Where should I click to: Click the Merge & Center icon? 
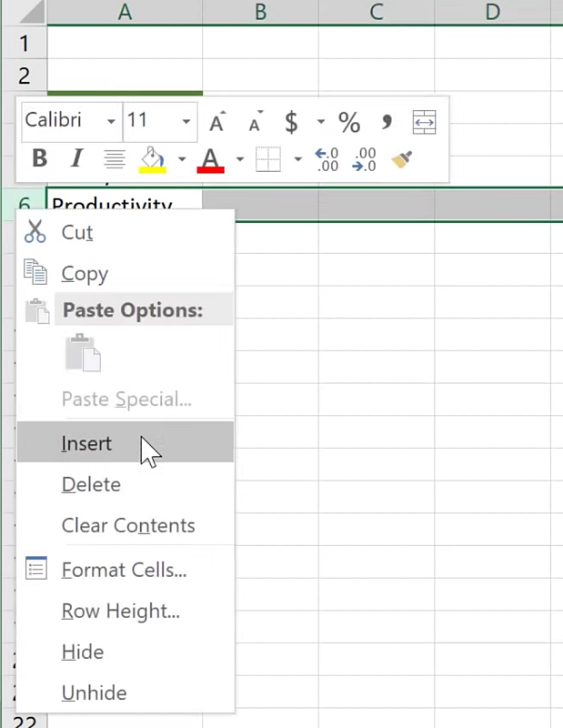[x=424, y=122]
